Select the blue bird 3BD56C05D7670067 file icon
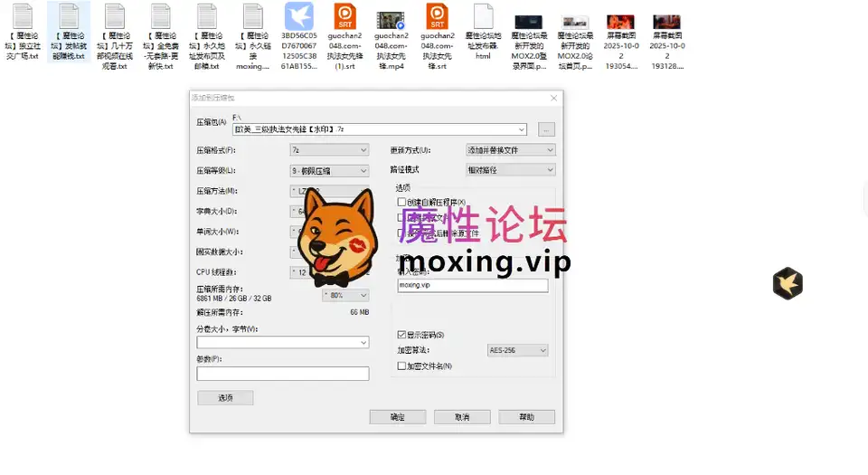The height and width of the screenshot is (475, 868). [x=299, y=16]
